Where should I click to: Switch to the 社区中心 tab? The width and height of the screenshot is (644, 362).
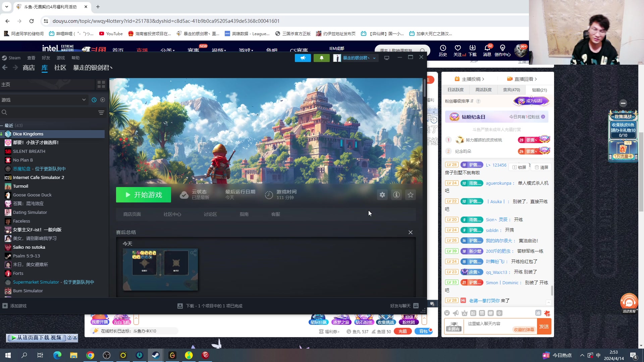(172, 214)
